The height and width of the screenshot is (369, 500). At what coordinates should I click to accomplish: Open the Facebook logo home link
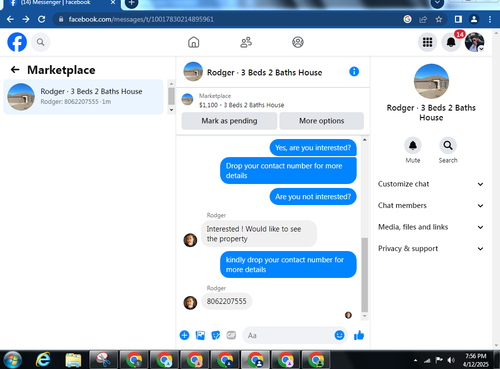[17, 42]
